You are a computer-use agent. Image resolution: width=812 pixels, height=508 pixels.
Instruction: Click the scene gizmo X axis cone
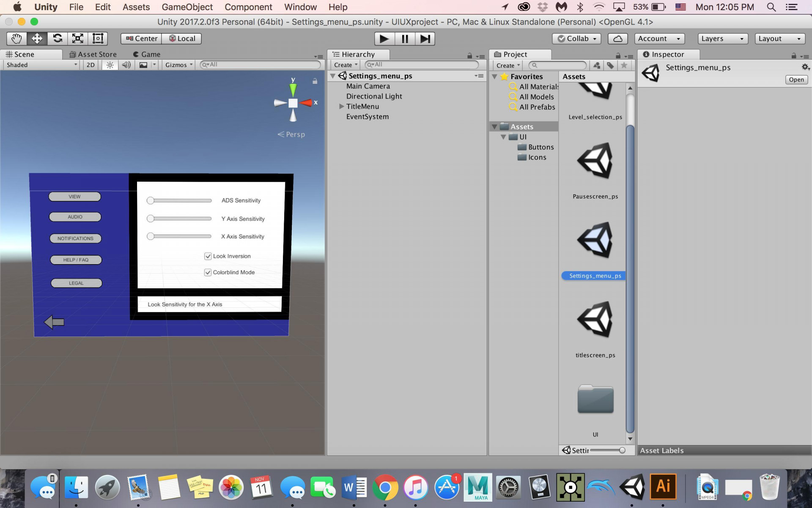coord(307,103)
